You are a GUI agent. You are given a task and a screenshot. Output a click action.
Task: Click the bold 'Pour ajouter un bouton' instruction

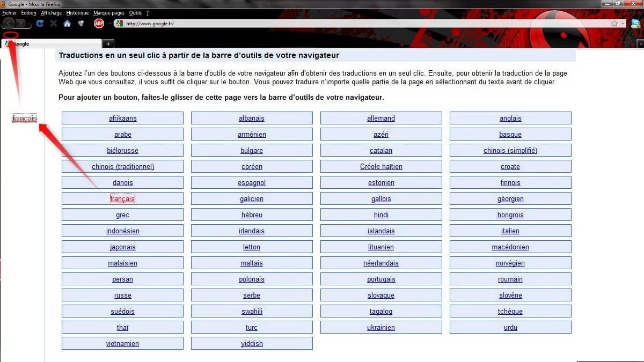click(x=221, y=98)
